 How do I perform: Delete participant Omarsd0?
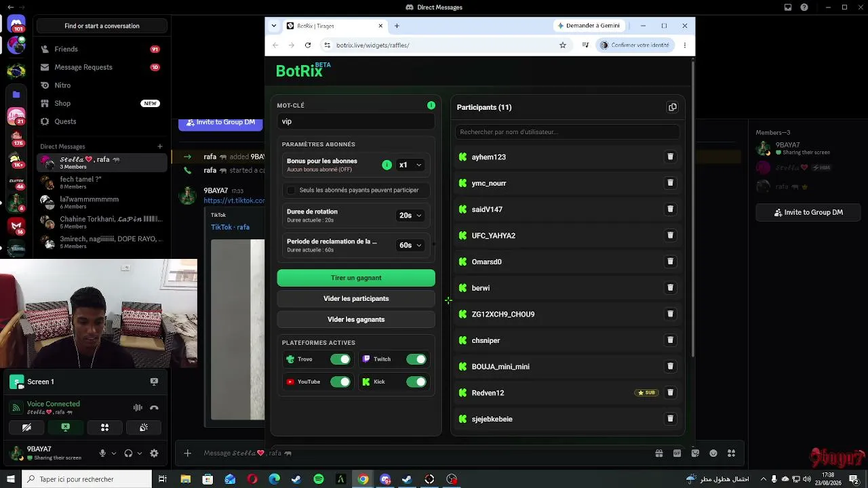click(x=670, y=262)
